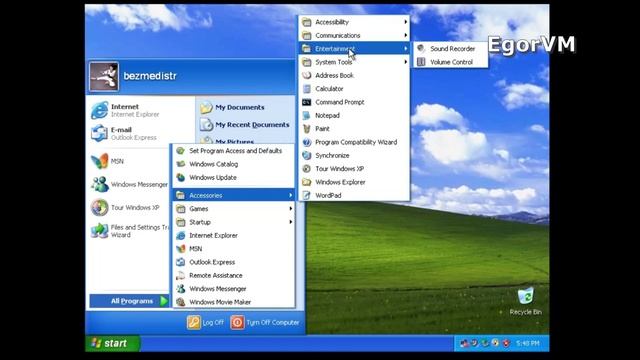Click the All Programs button
The height and width of the screenshot is (360, 640).
(x=129, y=301)
